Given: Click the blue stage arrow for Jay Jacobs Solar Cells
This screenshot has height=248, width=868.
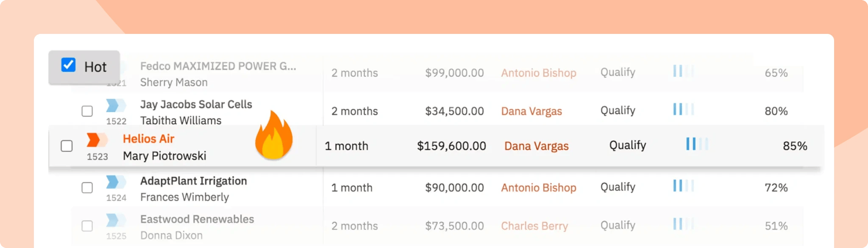Looking at the screenshot, I should pyautogui.click(x=115, y=105).
